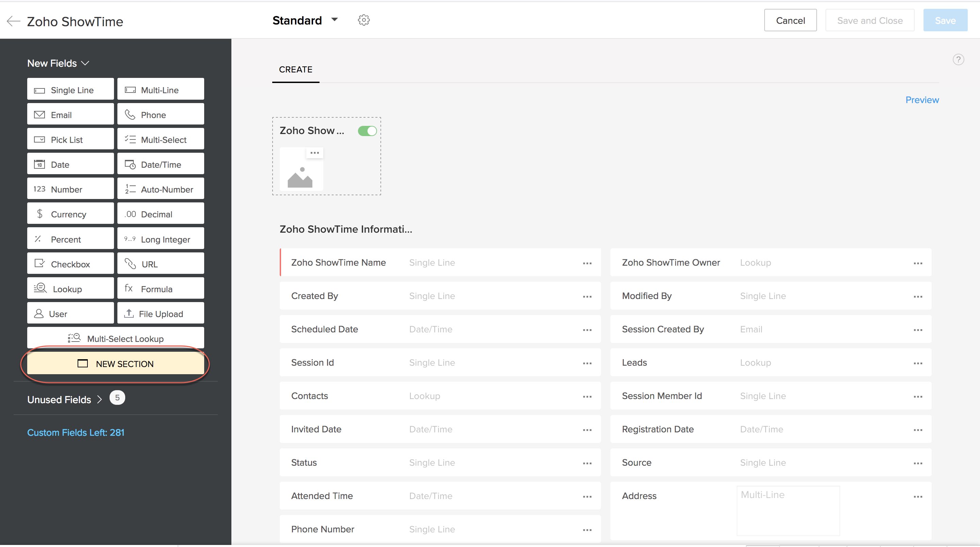Open options for Zoho ShowTime Name field
Viewport: 980px width, 547px height.
tap(587, 263)
